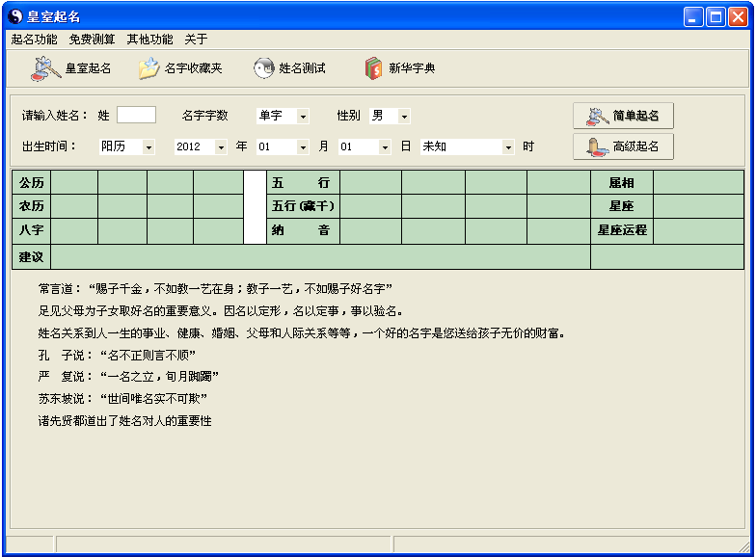The height and width of the screenshot is (557, 756).
Task: Open the day dropdown before 日
Action: click(384, 146)
